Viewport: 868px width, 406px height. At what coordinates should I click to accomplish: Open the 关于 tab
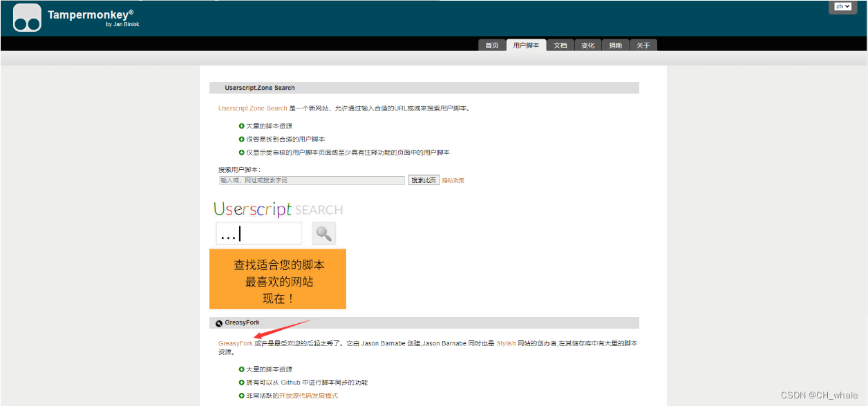(x=643, y=44)
